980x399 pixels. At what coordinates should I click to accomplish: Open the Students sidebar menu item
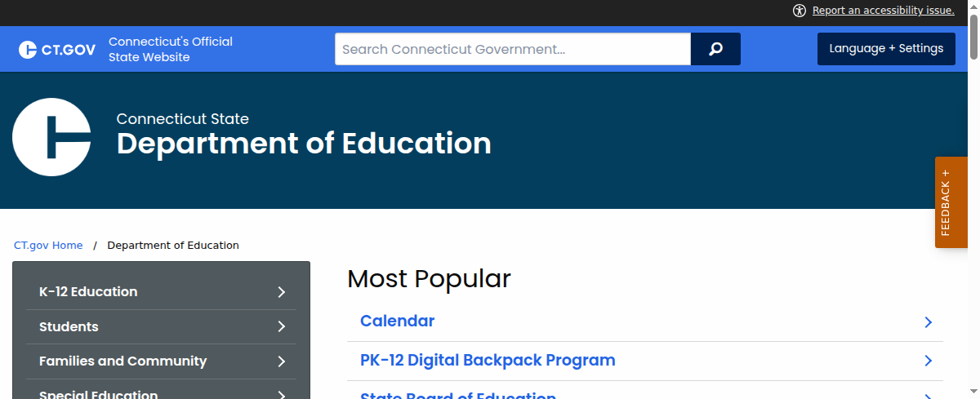coord(69,326)
